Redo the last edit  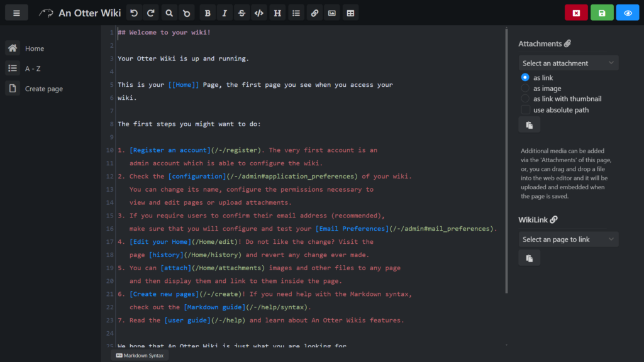(x=151, y=13)
